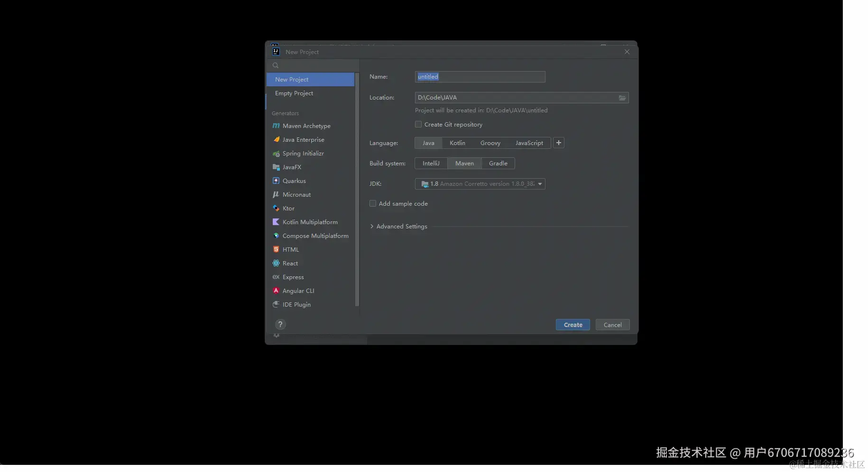This screenshot has height=472, width=868.
Task: Click the Angular CLI icon
Action: (276, 290)
